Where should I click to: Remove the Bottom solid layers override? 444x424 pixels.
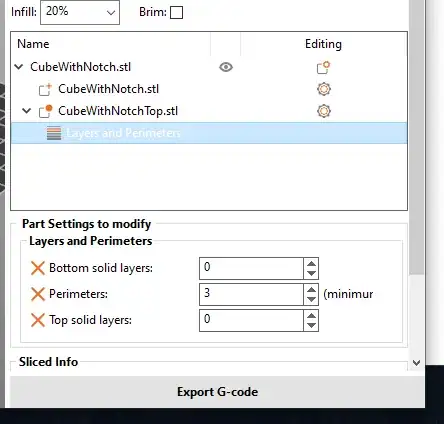click(38, 268)
